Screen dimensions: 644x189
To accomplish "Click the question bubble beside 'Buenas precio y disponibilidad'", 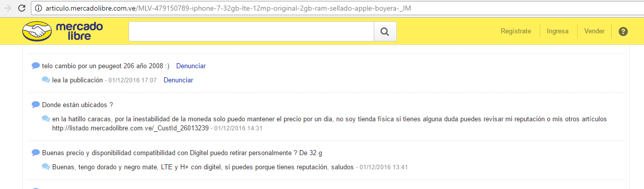I will [35, 153].
